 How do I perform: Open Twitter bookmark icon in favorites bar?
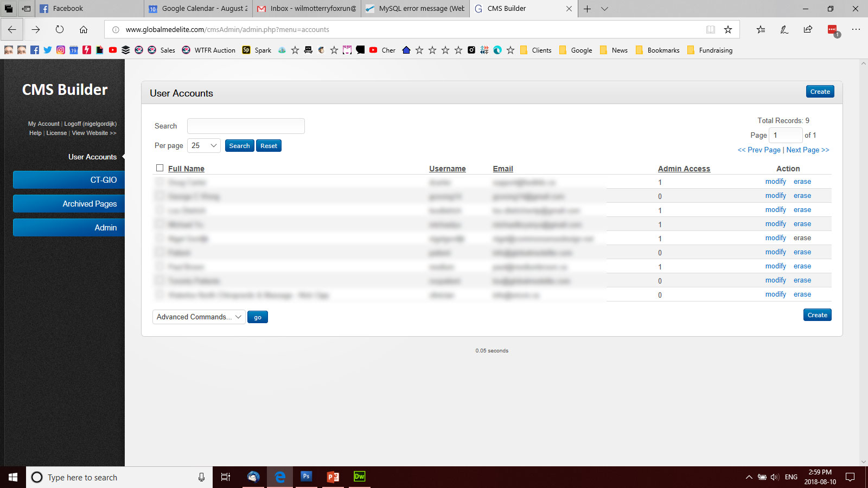click(x=48, y=50)
